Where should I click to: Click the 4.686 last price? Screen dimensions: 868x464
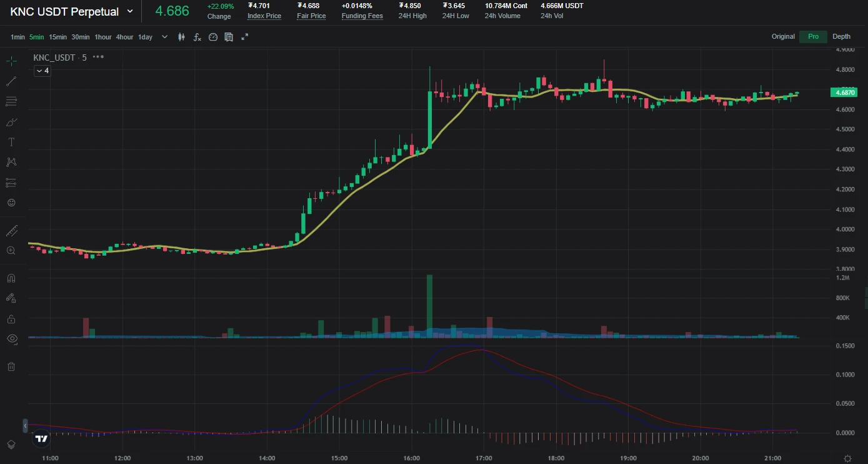click(x=172, y=11)
